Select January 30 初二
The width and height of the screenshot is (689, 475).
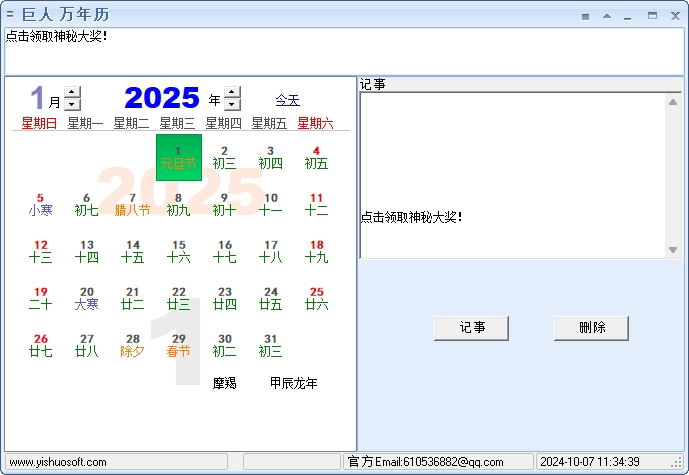point(225,345)
